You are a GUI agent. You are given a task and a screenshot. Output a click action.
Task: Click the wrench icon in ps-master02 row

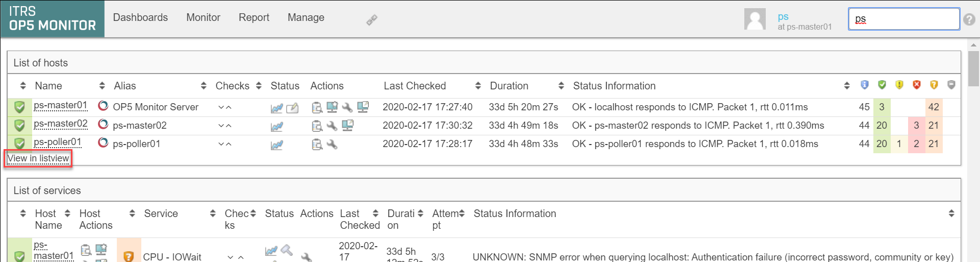click(332, 126)
